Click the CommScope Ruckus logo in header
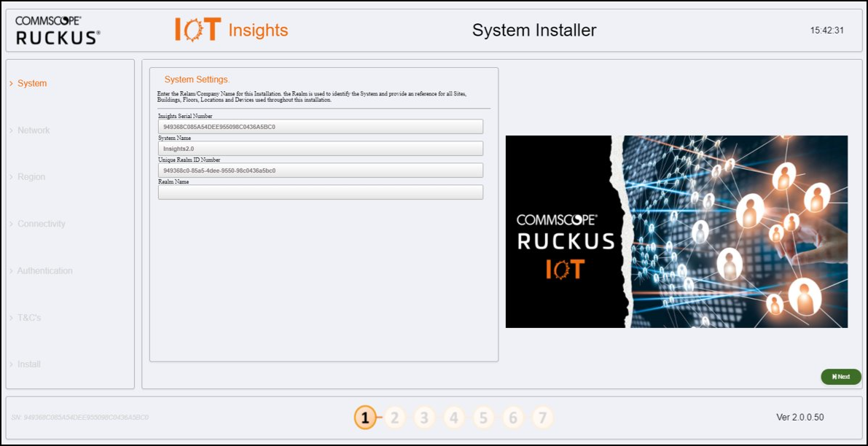Viewport: 868px width, 446px height. coord(58,31)
